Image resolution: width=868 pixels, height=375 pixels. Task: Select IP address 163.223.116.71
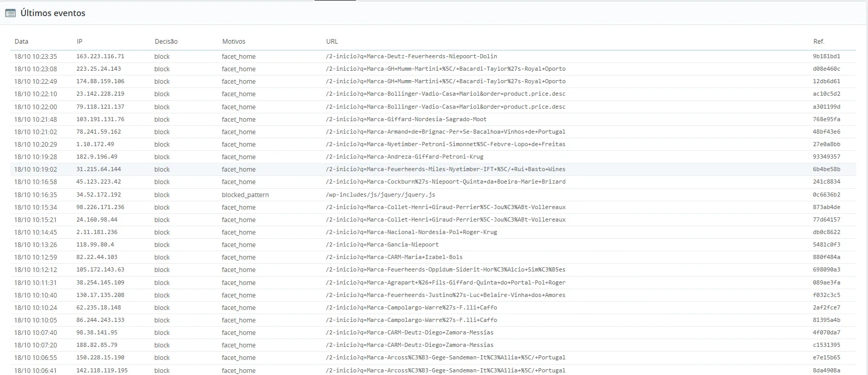[x=100, y=56]
